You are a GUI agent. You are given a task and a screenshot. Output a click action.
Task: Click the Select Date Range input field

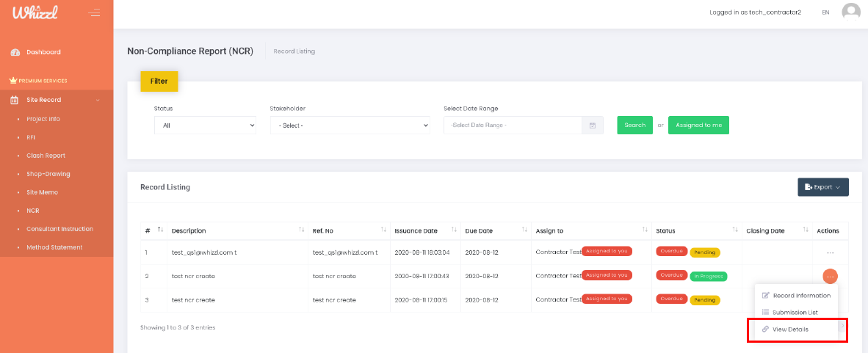click(513, 125)
